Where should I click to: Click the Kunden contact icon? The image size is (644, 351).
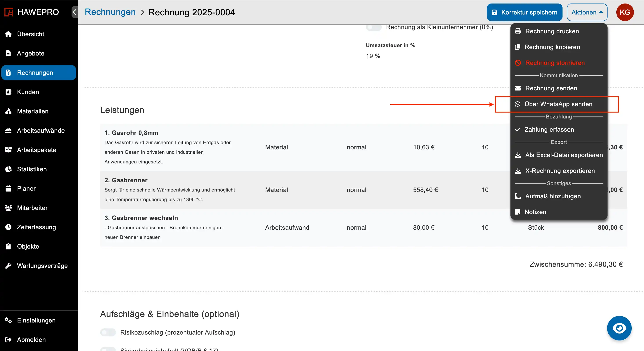pyautogui.click(x=9, y=92)
